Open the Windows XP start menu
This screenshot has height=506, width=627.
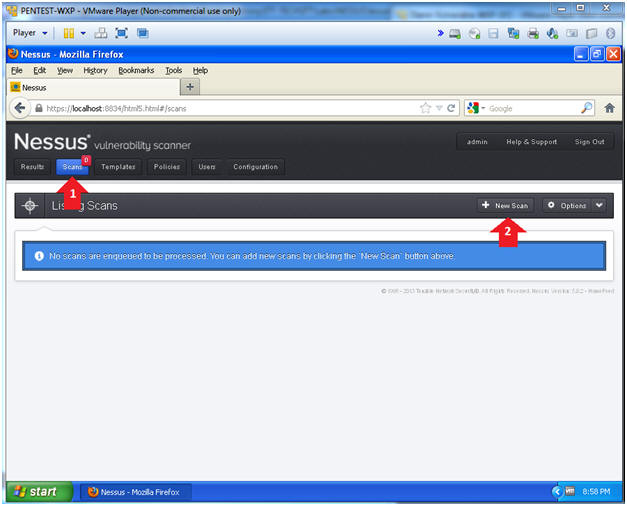(x=39, y=491)
